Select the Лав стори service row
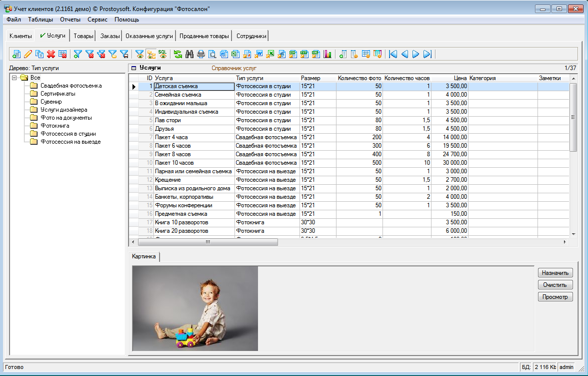 tap(349, 120)
